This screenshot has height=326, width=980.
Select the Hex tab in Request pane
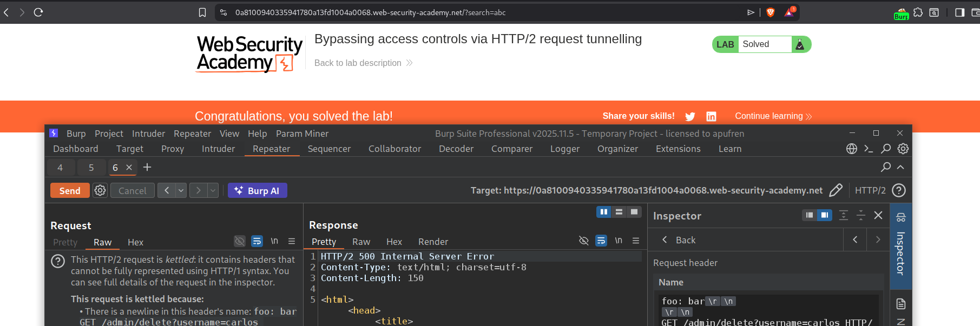135,242
